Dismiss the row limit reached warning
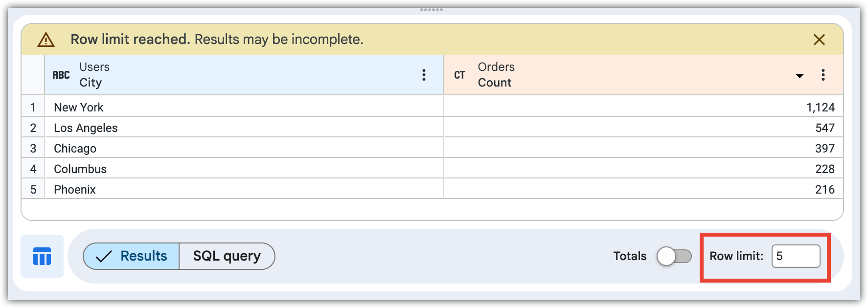Screen dimensions: 868x308 click(819, 40)
